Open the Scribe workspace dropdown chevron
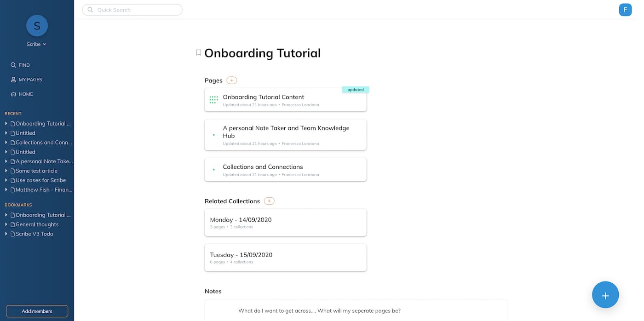 point(45,45)
